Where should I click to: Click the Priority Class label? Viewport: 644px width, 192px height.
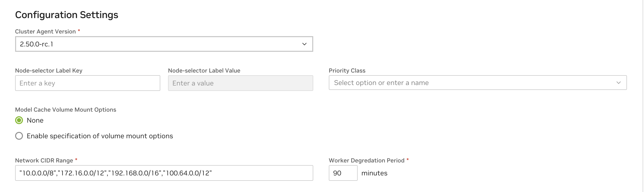click(347, 71)
